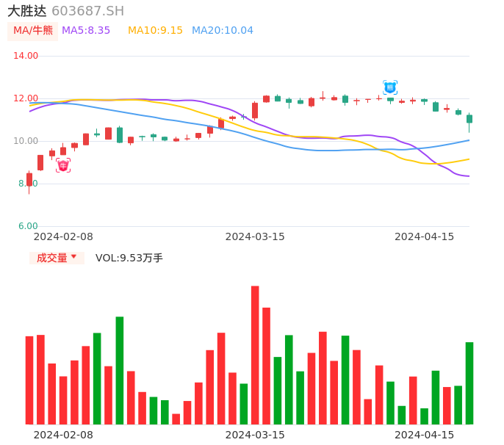504x445 pixels.
Task: Click the MA5:8.35 legend label
Action: pyautogui.click(x=86, y=31)
